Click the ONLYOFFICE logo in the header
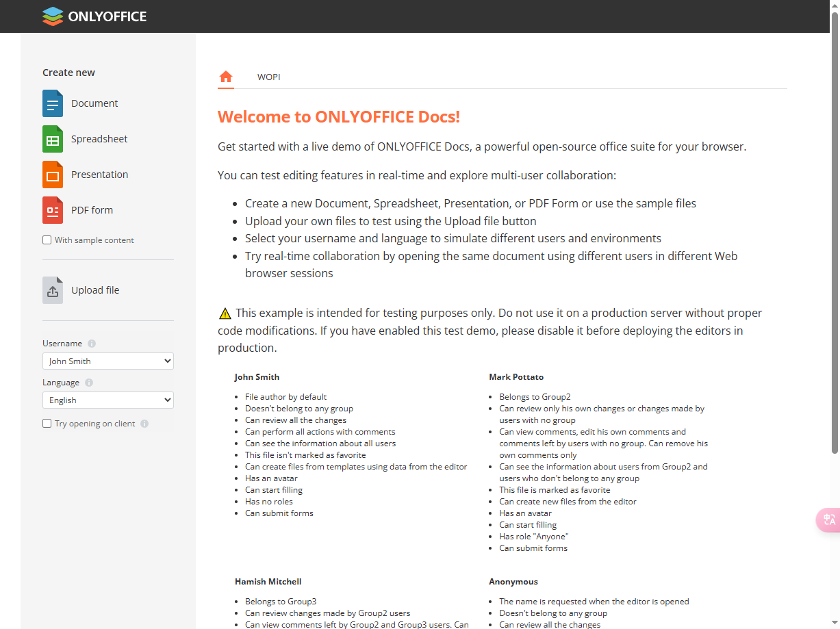Viewport: 840px width, 629px height. pos(94,16)
